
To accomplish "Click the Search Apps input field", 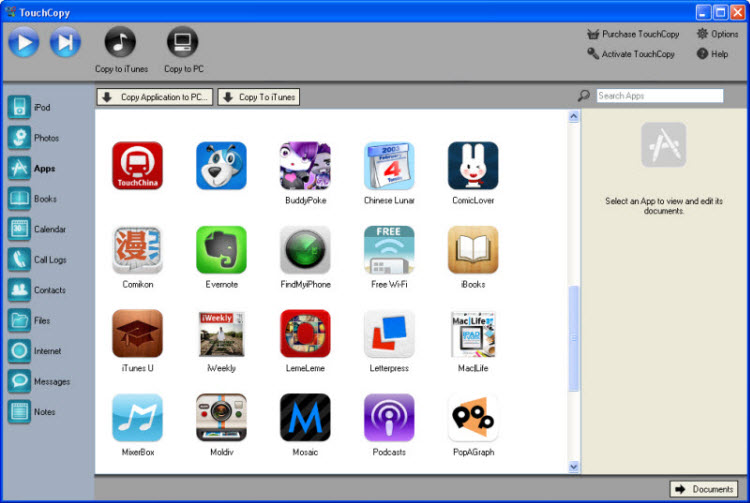I will (x=660, y=96).
